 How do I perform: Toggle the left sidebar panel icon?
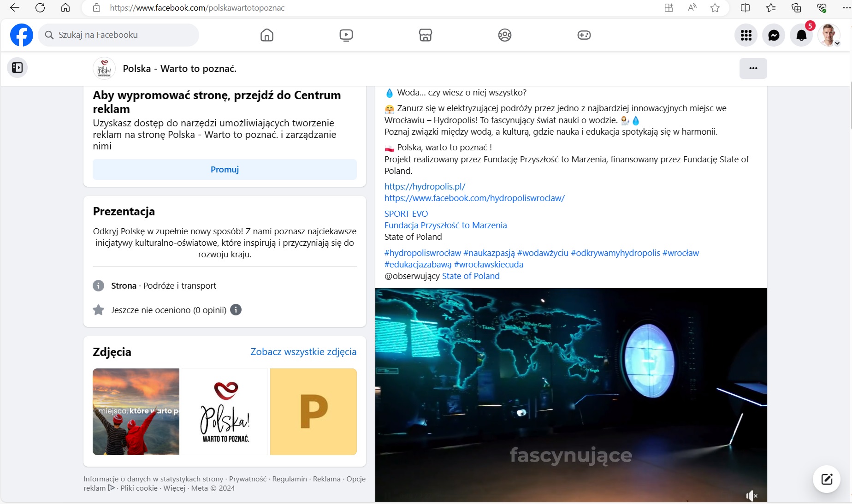[x=17, y=68]
